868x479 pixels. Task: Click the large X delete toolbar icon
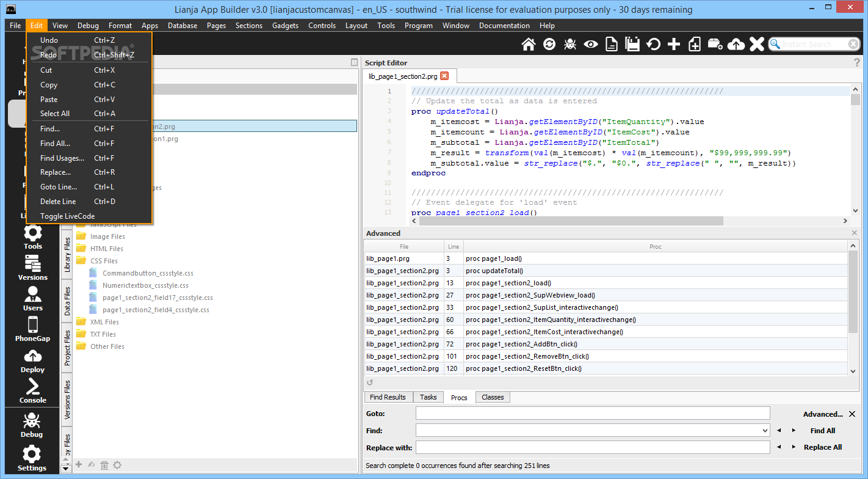point(757,44)
